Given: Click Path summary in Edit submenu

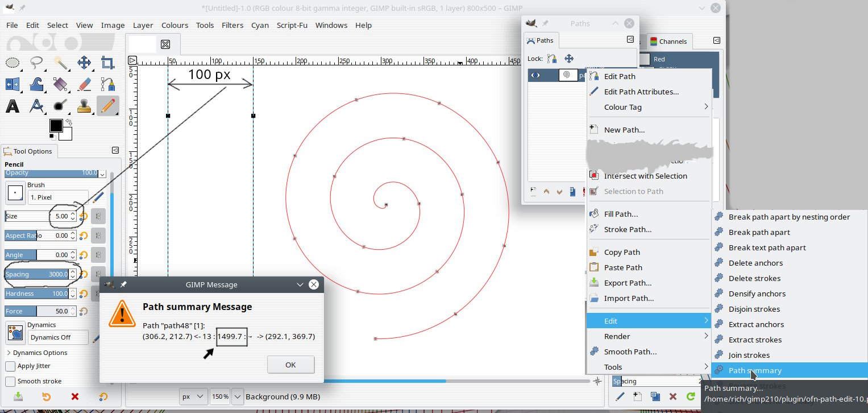Looking at the screenshot, I should [755, 370].
